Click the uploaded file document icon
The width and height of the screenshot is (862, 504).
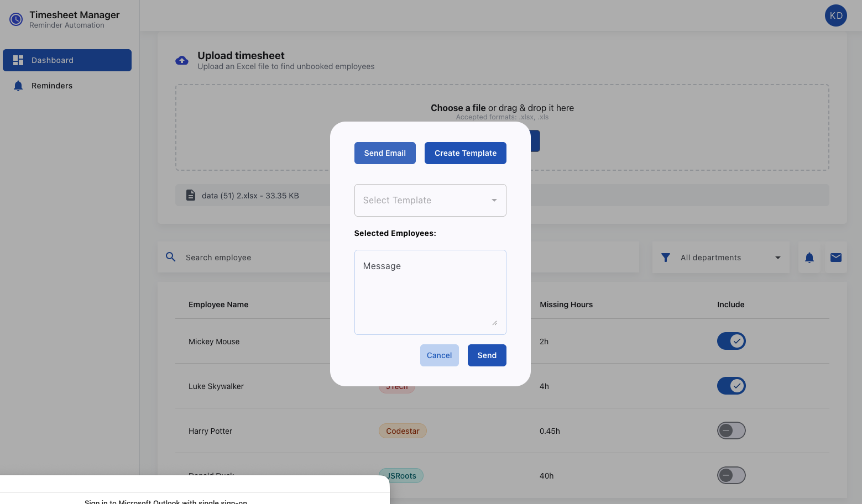[191, 195]
